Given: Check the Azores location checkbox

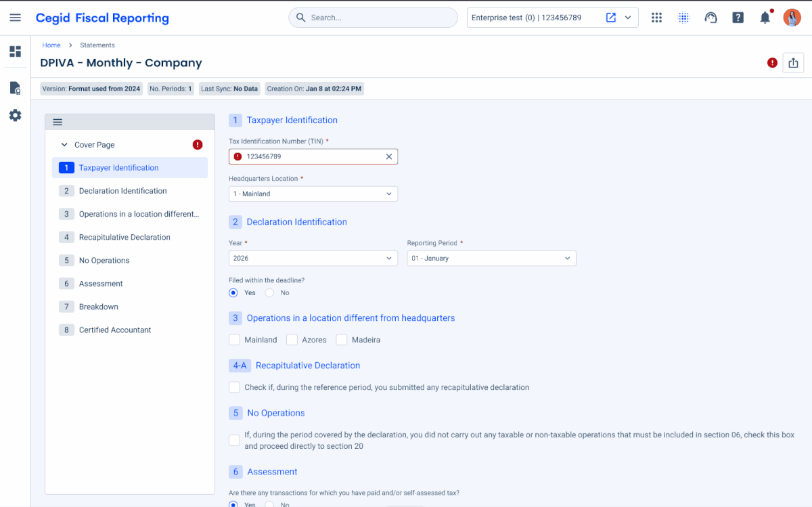Looking at the screenshot, I should pos(292,340).
